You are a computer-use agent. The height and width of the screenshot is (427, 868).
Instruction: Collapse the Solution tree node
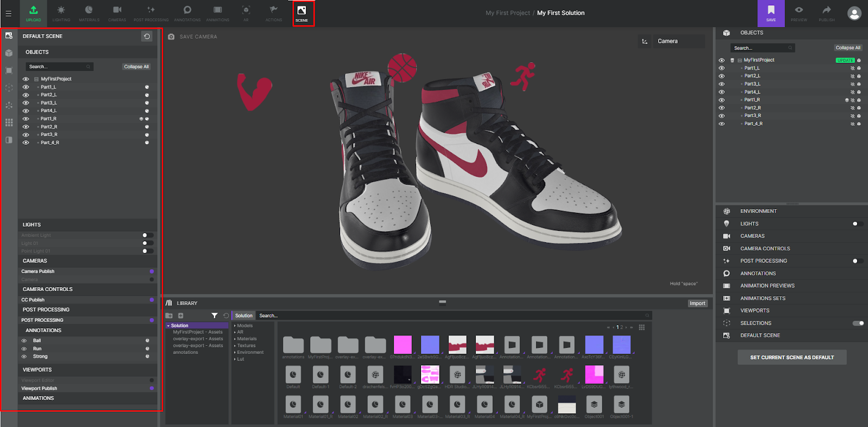click(168, 326)
